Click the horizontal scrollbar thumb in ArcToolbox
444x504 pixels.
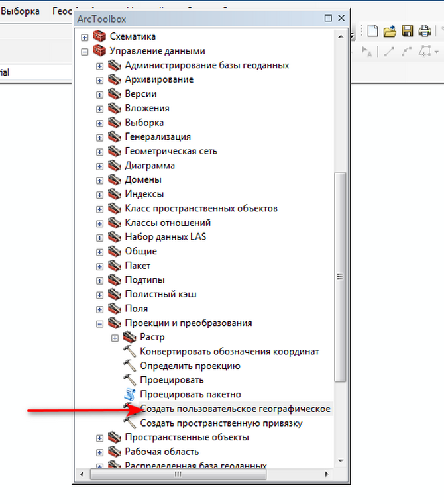click(x=178, y=474)
